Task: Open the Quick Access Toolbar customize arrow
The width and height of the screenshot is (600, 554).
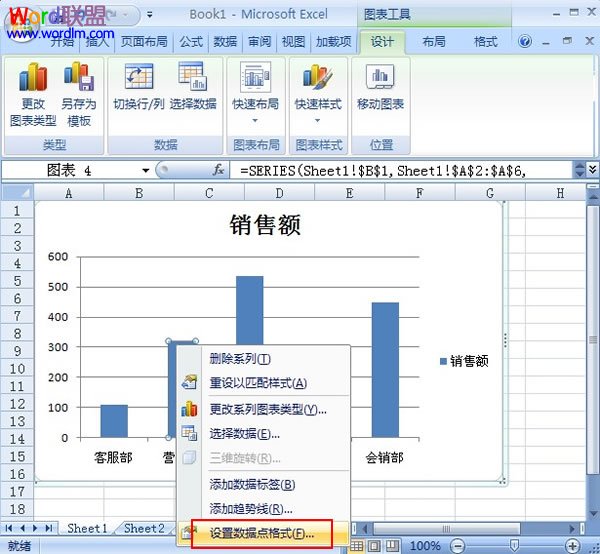Action: [150, 15]
